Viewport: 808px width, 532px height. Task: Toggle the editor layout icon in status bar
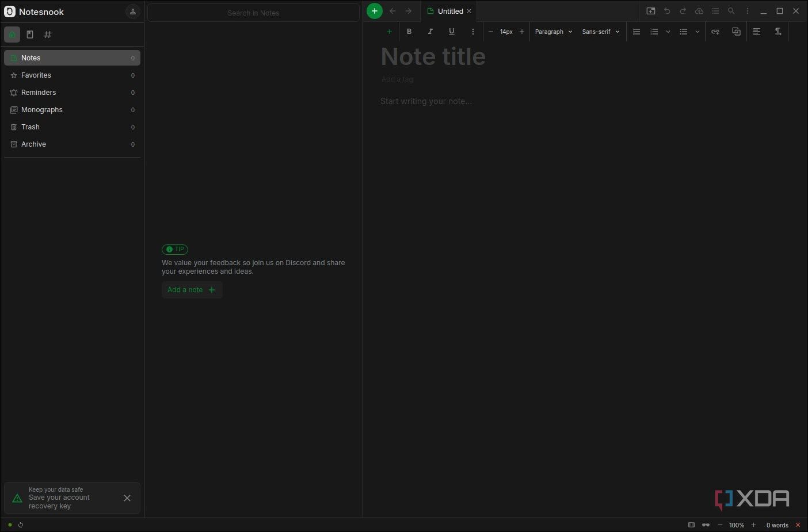692,525
